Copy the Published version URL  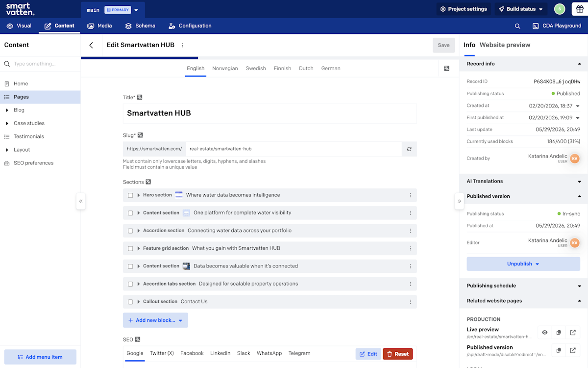tap(559, 350)
